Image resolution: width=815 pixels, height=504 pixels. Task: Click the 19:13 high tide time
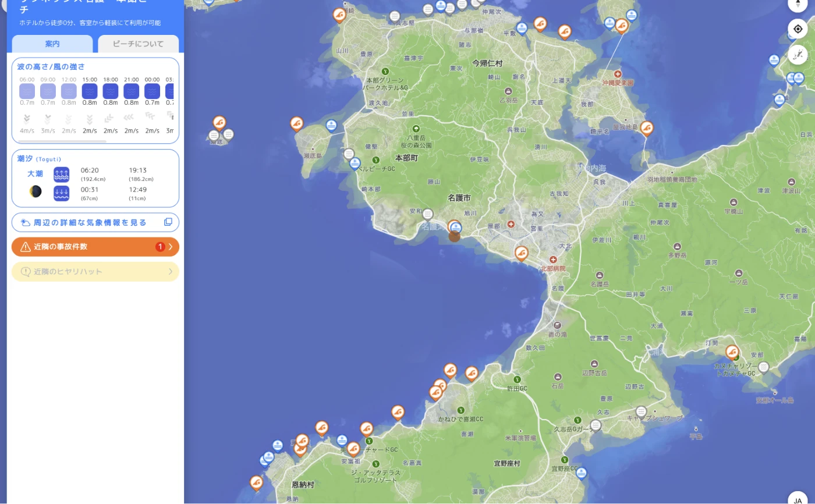pos(138,171)
